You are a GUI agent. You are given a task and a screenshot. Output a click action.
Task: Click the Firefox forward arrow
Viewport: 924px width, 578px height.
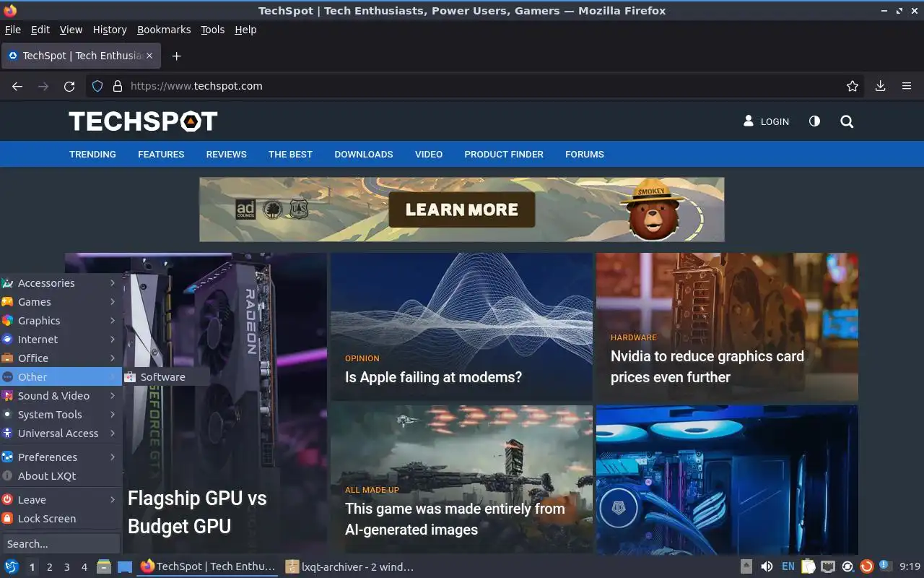pyautogui.click(x=43, y=86)
